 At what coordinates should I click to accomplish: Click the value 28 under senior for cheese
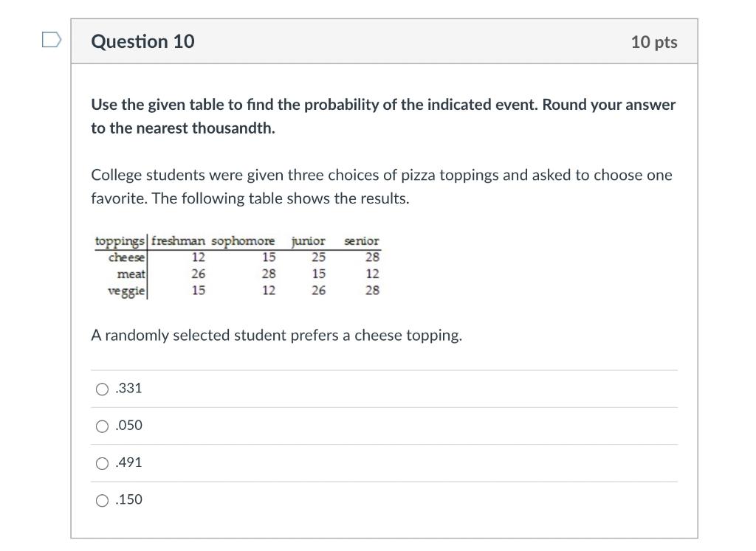point(373,257)
